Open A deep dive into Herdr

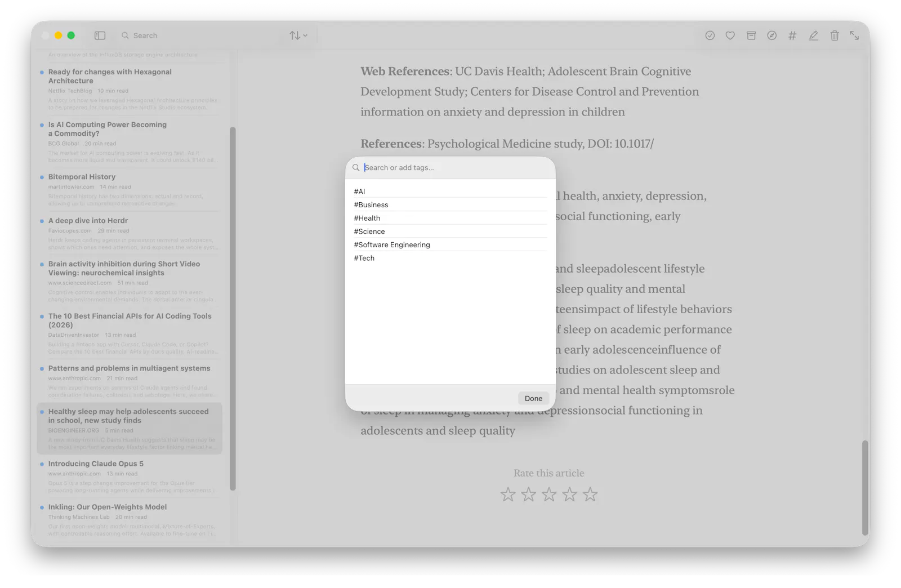pyautogui.click(x=130, y=234)
